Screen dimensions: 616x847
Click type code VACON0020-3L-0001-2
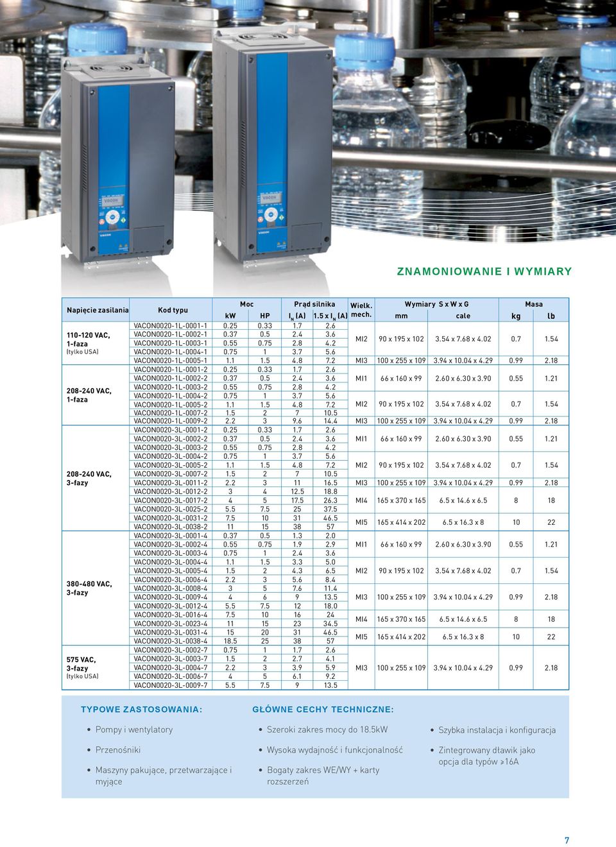171,430
